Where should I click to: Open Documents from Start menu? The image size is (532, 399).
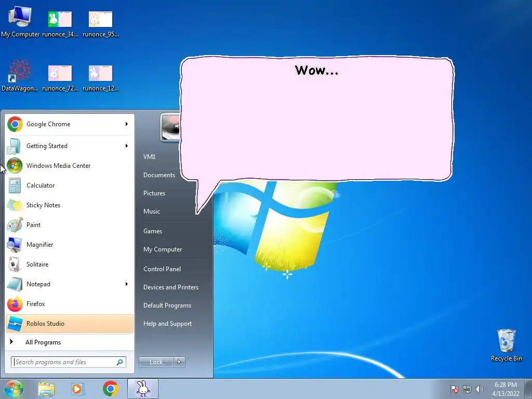pyautogui.click(x=159, y=175)
